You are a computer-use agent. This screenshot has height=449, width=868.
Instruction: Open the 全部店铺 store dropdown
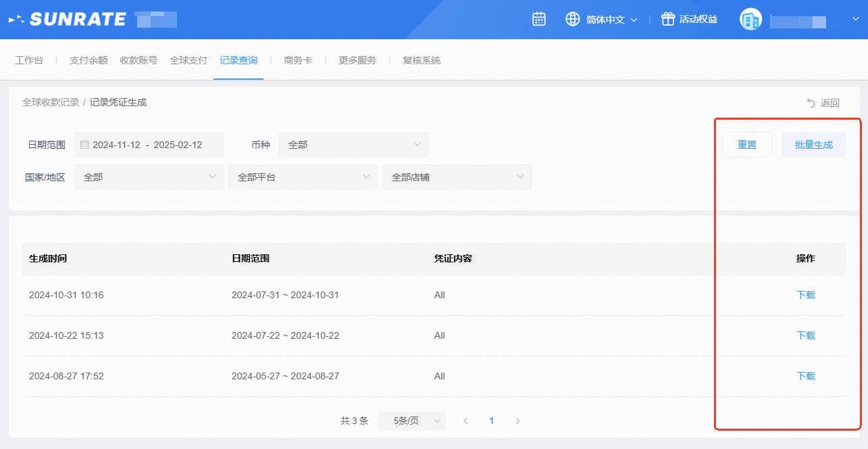pos(457,177)
